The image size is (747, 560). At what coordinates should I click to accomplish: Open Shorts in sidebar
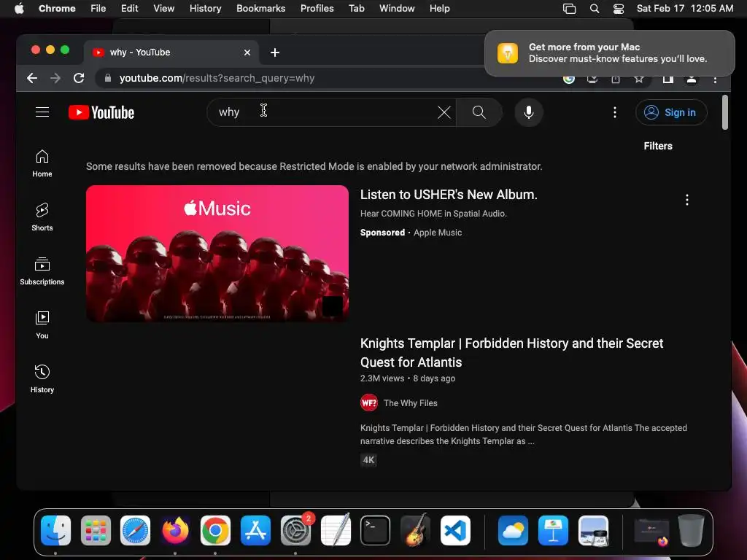pos(42,217)
